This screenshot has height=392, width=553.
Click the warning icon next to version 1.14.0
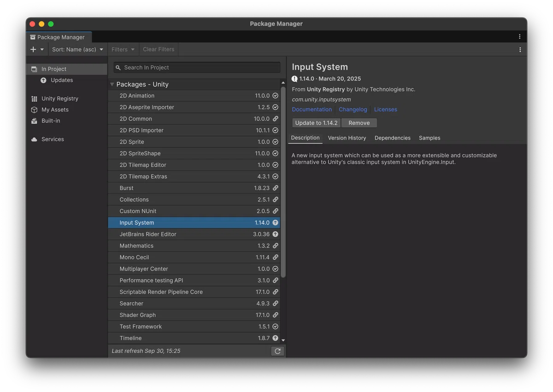294,79
